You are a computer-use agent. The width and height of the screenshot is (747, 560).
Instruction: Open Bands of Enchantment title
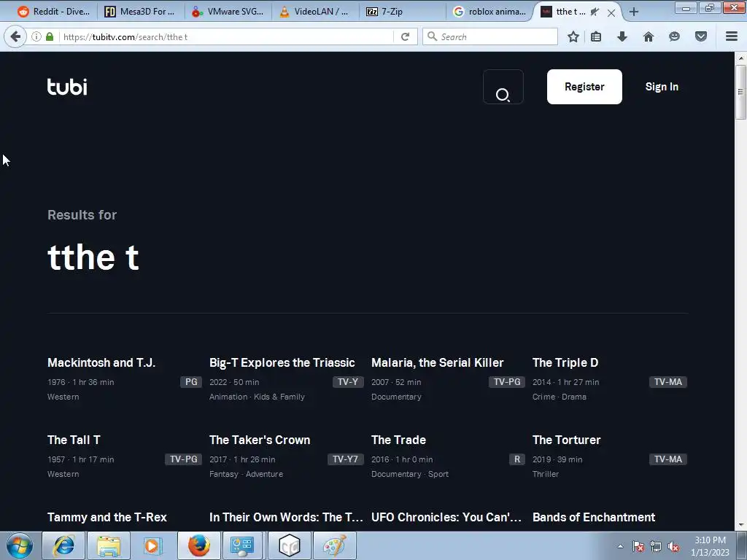594,517
